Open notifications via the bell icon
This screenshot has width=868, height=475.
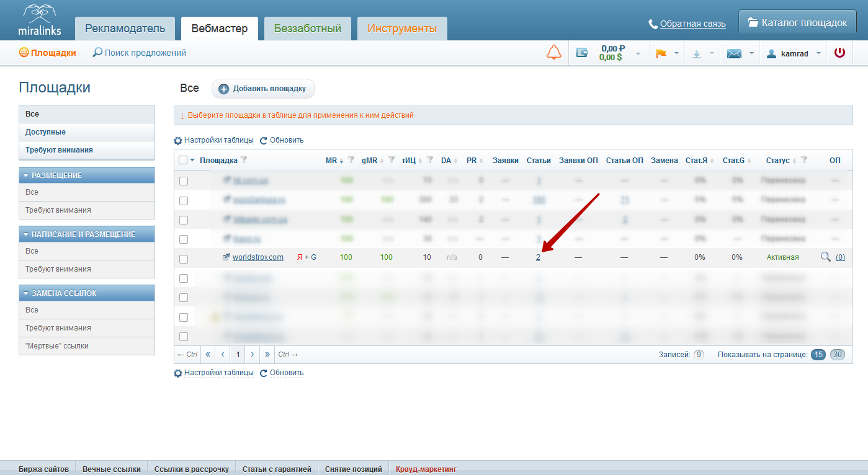554,53
